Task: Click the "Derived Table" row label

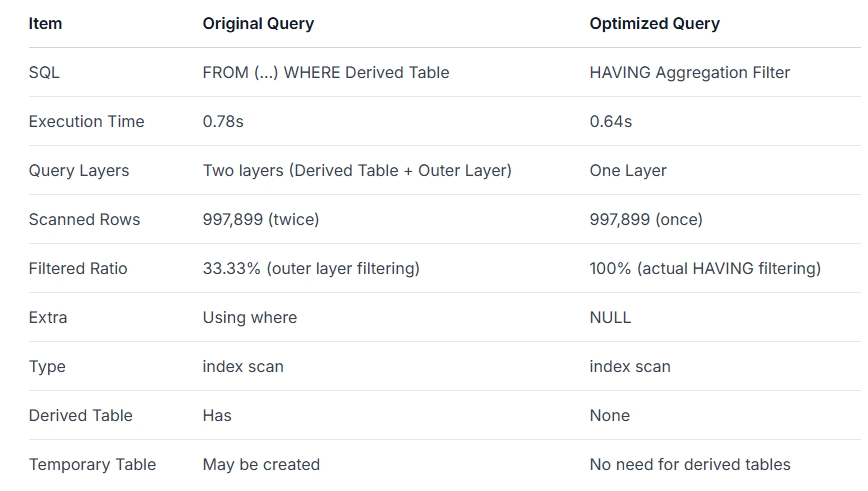Action: pos(80,415)
